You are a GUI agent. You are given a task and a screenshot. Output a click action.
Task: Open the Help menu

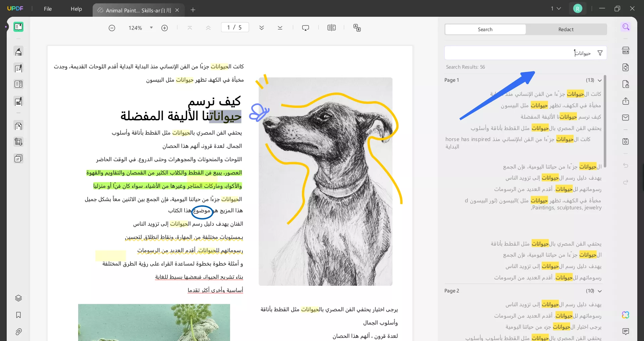click(76, 9)
